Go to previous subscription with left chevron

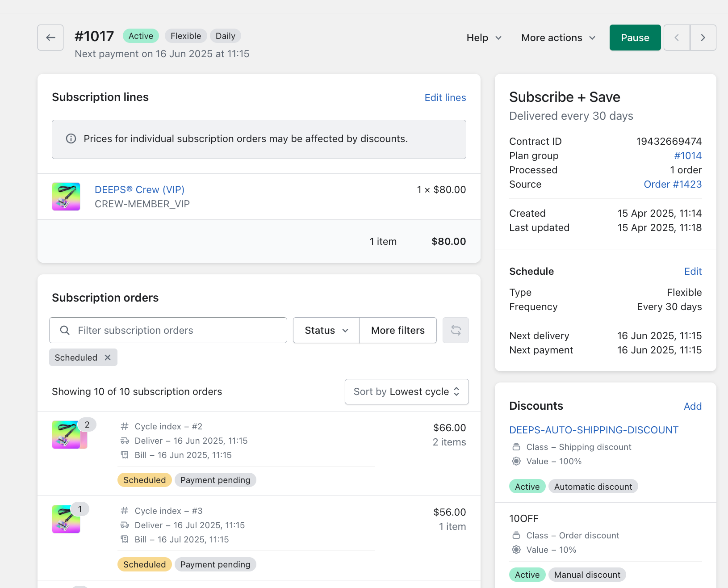[677, 38]
